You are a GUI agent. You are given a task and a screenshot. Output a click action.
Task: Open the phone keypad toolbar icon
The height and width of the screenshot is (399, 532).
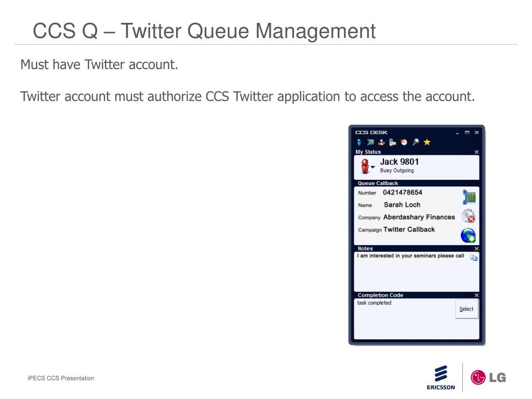click(370, 142)
